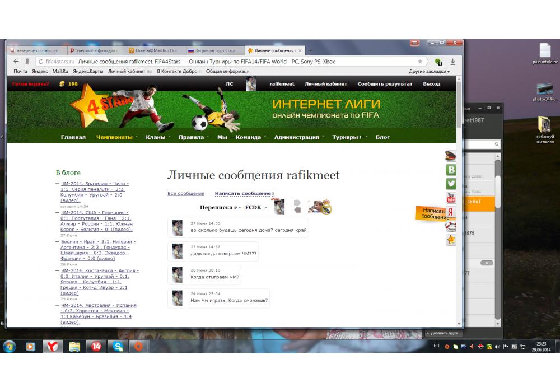Open the YouTube icon link

click(450, 198)
